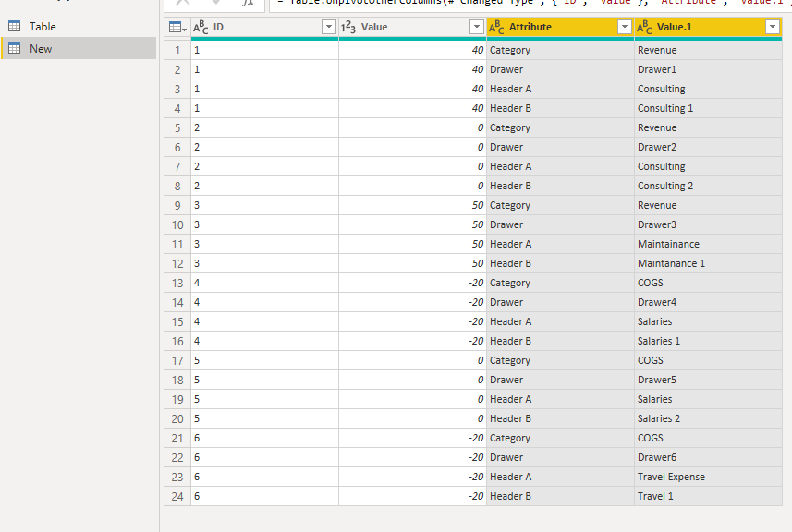Click the Drawer6 cell
The height and width of the screenshot is (532, 792).
click(x=708, y=457)
